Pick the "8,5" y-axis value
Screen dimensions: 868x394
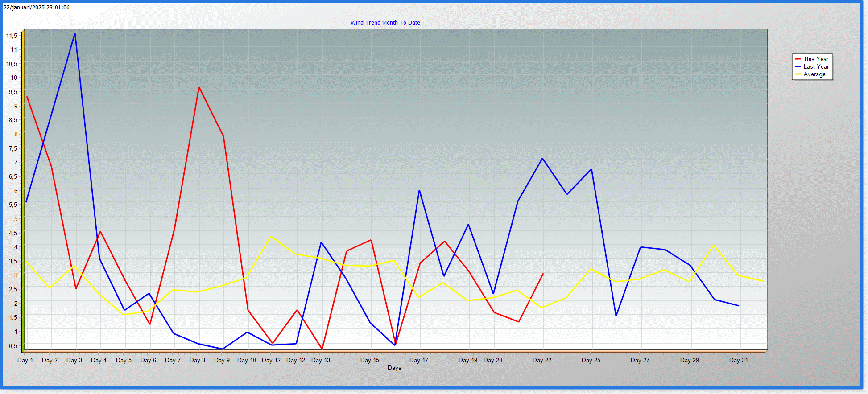click(13, 120)
